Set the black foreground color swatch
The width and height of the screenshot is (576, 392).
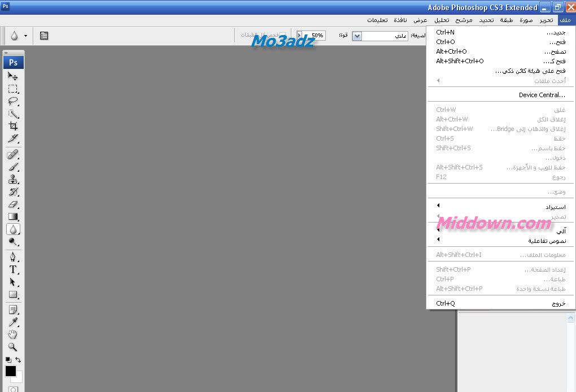click(x=10, y=371)
